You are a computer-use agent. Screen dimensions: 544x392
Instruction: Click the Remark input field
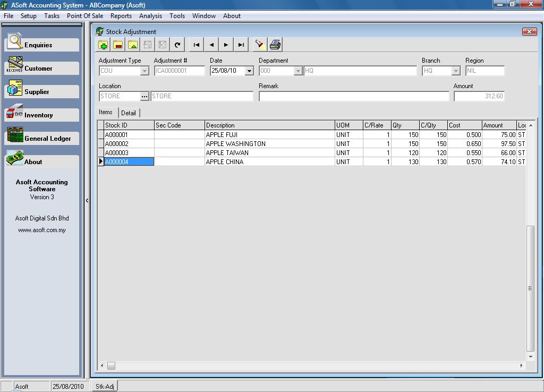(354, 96)
